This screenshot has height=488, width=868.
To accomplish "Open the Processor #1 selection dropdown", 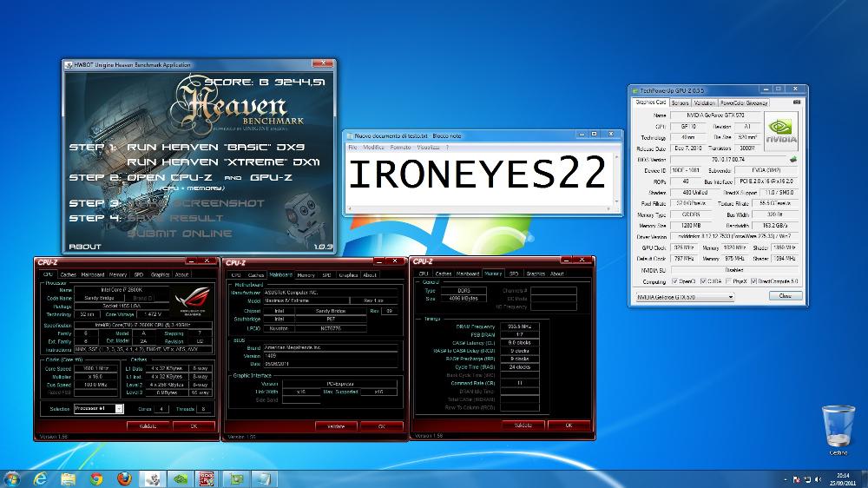I will click(x=99, y=409).
